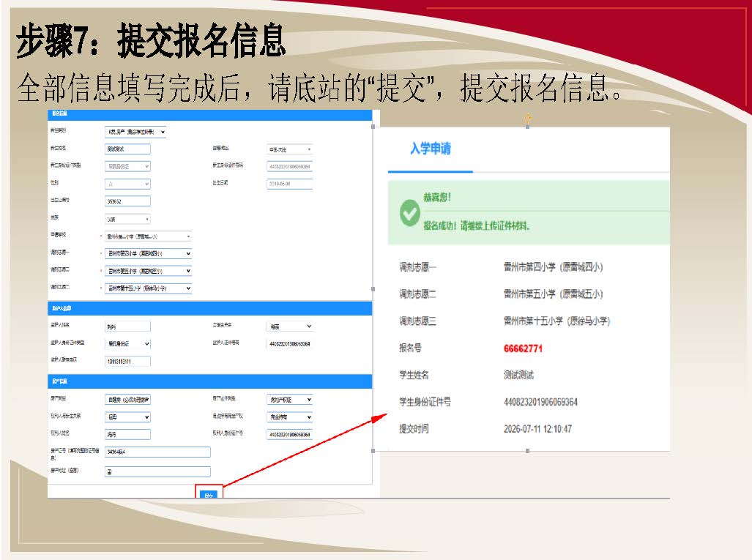
Task: Click the green success checkmark icon
Action: click(409, 213)
